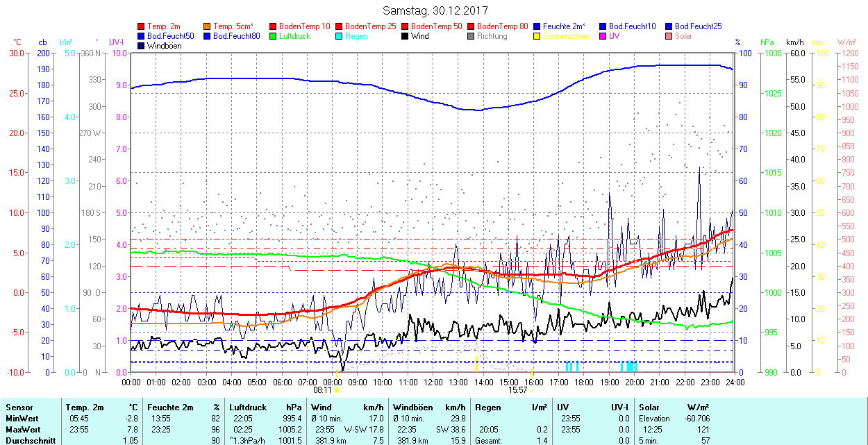Image resolution: width=868 pixels, height=445 pixels.
Task: Click the chart title Samstag, 30.12.2017
Action: tap(435, 11)
